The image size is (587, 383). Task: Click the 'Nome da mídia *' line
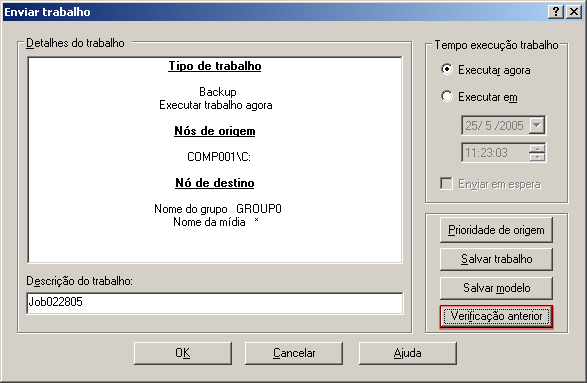[216, 222]
